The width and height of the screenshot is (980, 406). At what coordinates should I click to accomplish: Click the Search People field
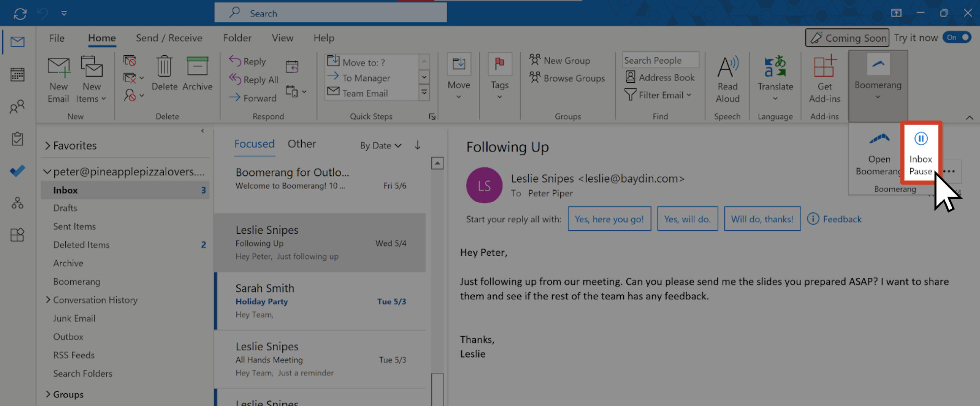click(660, 60)
